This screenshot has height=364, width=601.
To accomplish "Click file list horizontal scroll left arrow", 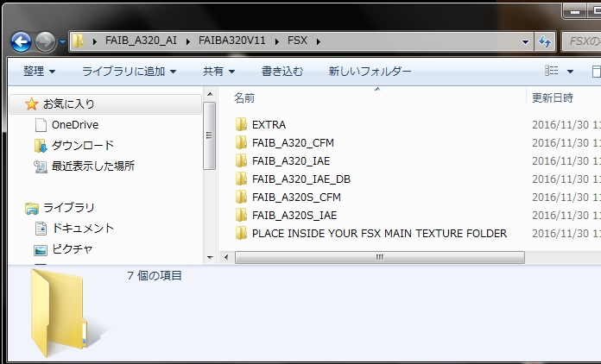I will coord(226,257).
